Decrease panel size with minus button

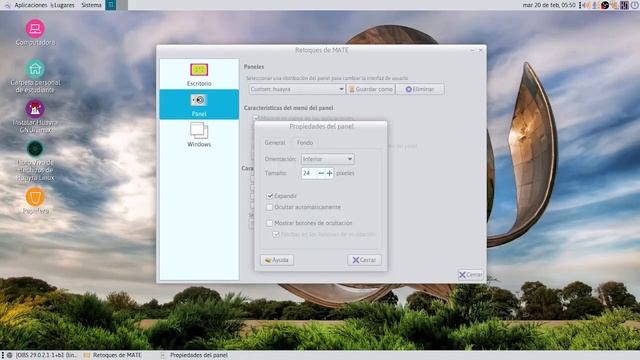321,173
